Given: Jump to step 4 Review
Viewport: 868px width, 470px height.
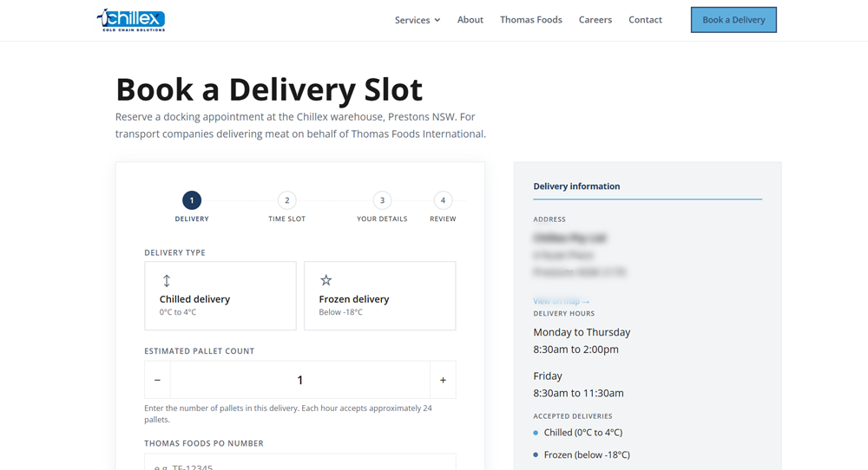Looking at the screenshot, I should pos(443,200).
